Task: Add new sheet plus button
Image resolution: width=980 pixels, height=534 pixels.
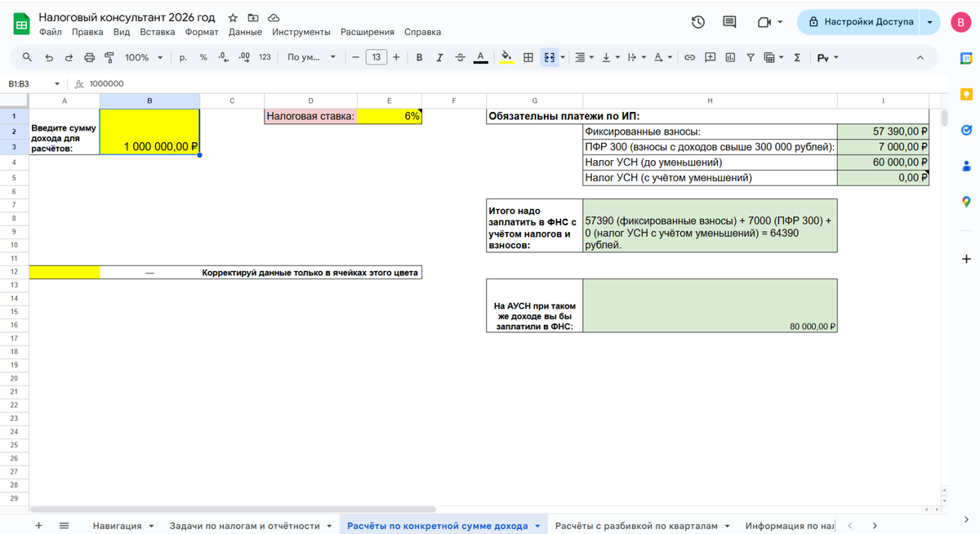Action: [x=38, y=526]
